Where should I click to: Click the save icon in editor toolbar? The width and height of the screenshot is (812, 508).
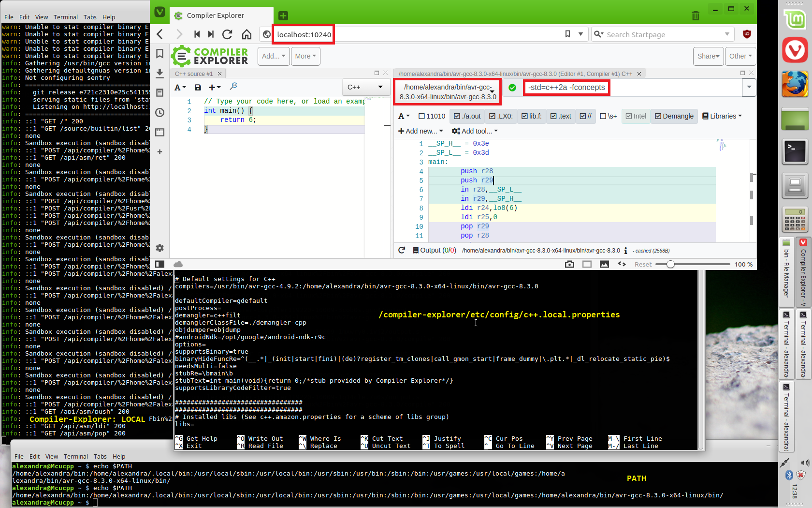tap(198, 88)
